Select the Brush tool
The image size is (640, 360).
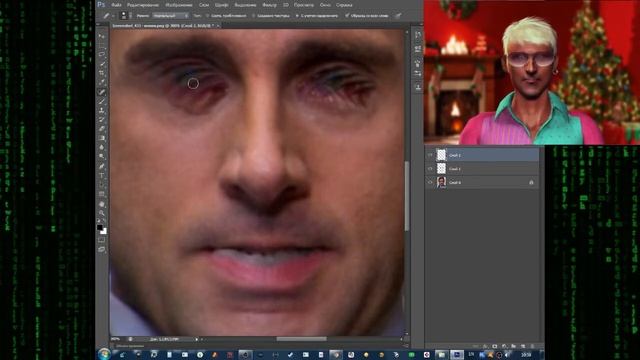(102, 101)
